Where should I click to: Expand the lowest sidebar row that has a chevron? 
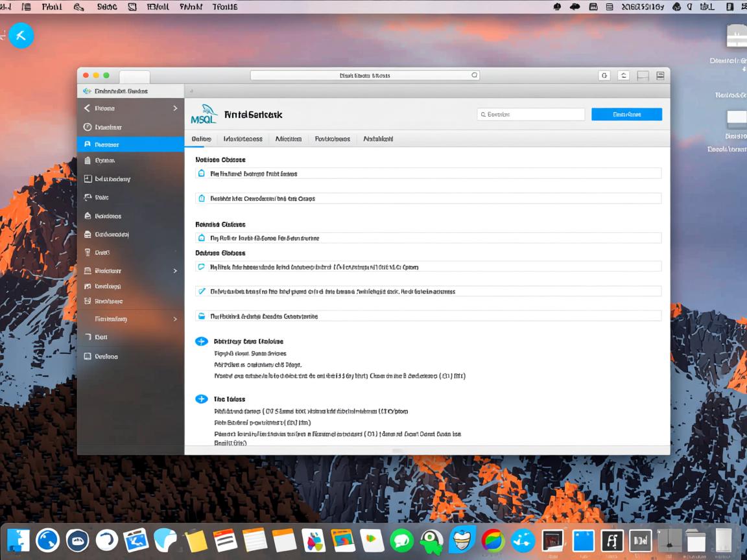175,319
